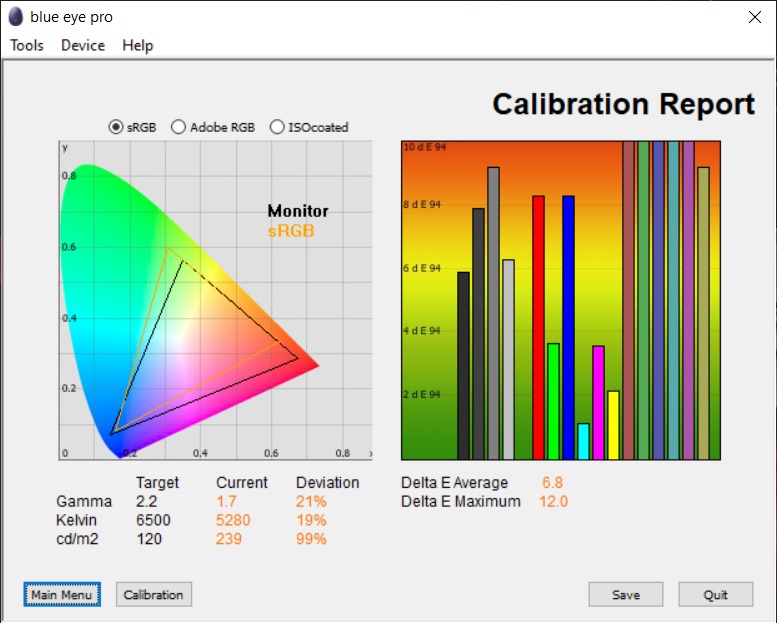This screenshot has height=623, width=777.
Task: Open the Device menu
Action: pyautogui.click(x=83, y=45)
